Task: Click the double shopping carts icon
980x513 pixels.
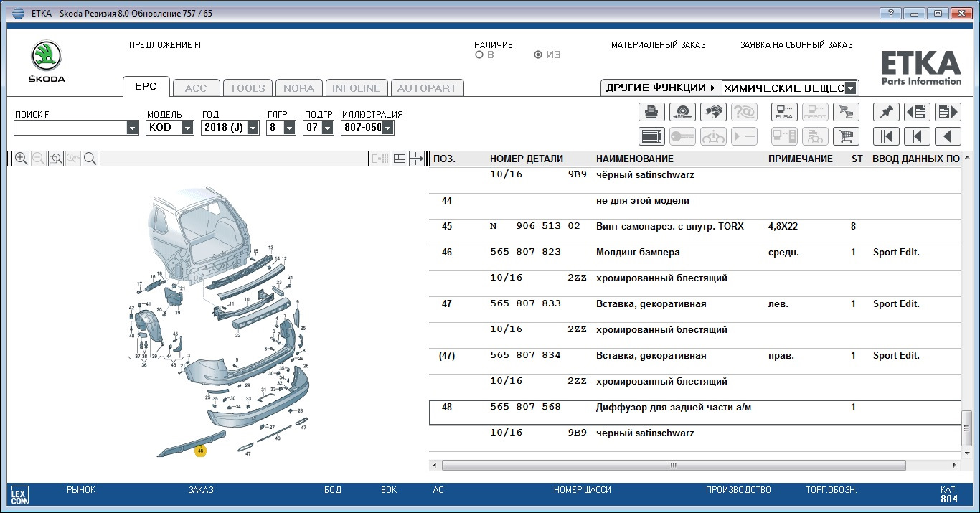Action: pos(846,112)
